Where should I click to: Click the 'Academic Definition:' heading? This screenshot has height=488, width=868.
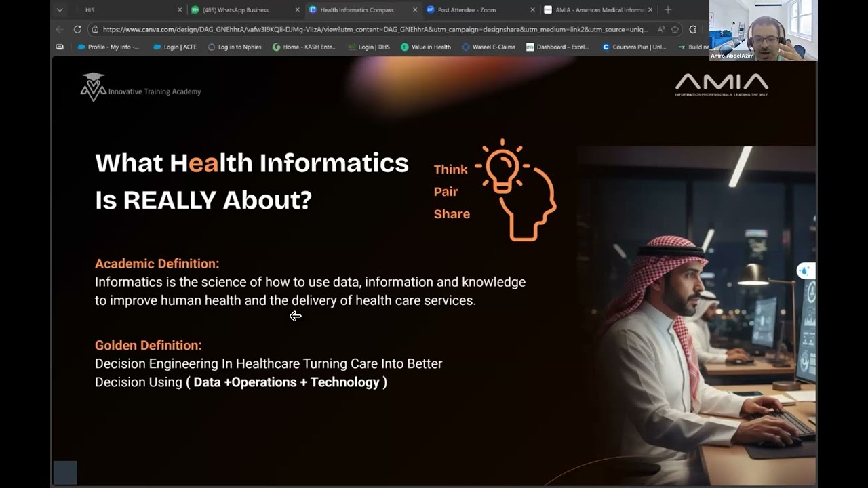click(x=157, y=264)
